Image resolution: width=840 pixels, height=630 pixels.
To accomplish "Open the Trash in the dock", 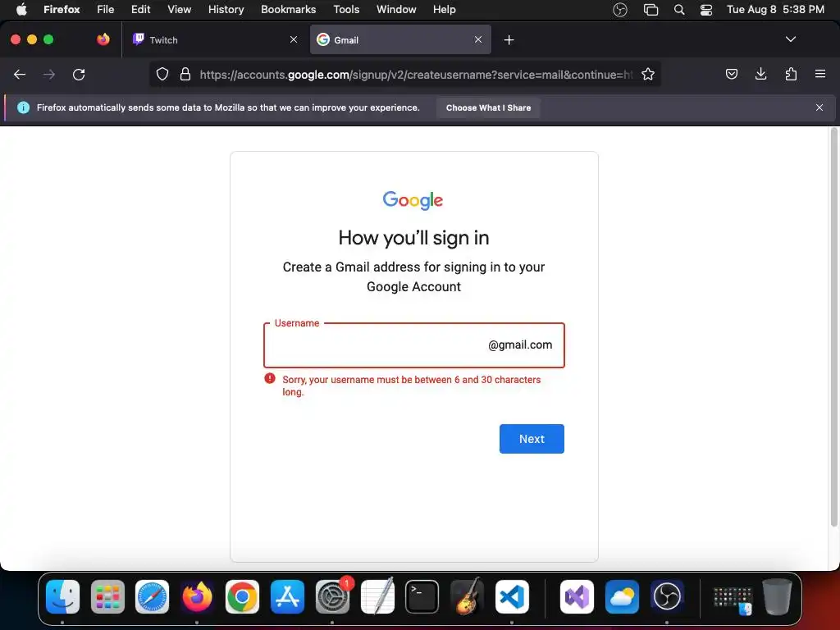I will [777, 596].
